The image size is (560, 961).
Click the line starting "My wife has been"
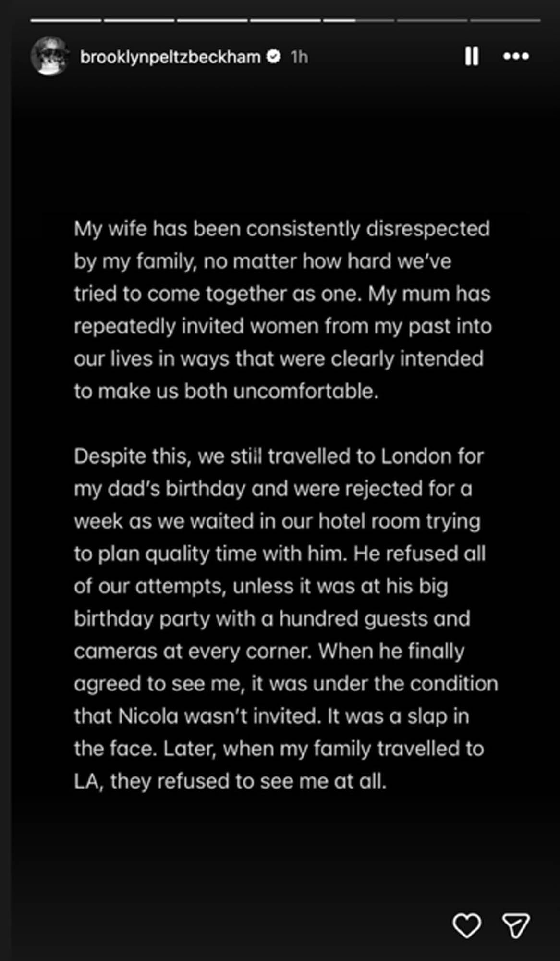pyautogui.click(x=282, y=229)
